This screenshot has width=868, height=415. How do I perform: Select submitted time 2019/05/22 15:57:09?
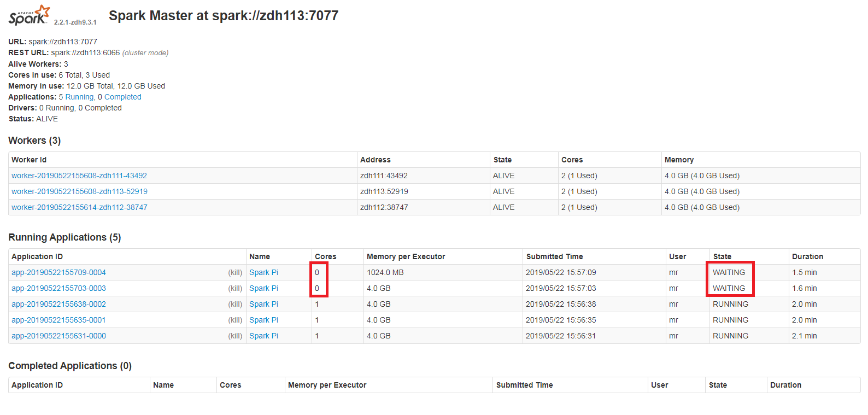point(561,272)
